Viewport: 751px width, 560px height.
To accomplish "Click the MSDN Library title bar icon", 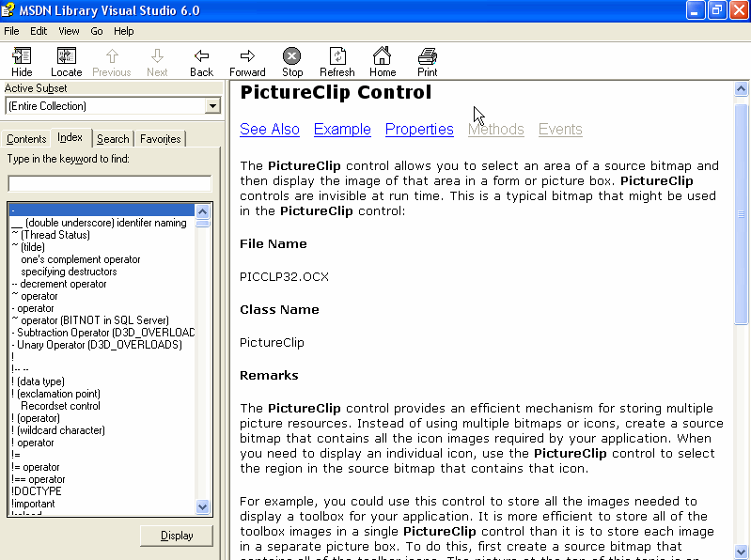I will [8, 10].
